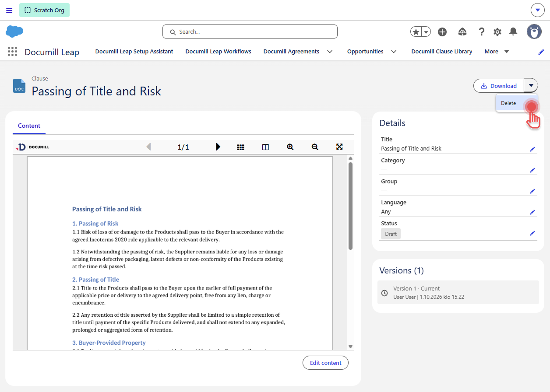Screen dimensions: 550x392
Task: Open the hamburger menu beside Scratch Org
Action: 9,10
